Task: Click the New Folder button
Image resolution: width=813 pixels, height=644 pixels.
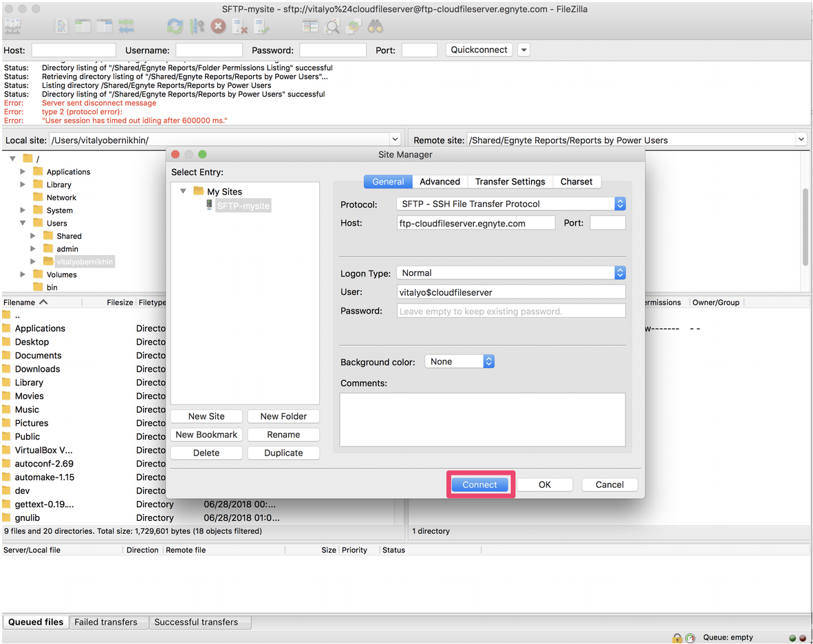Action: 283,416
